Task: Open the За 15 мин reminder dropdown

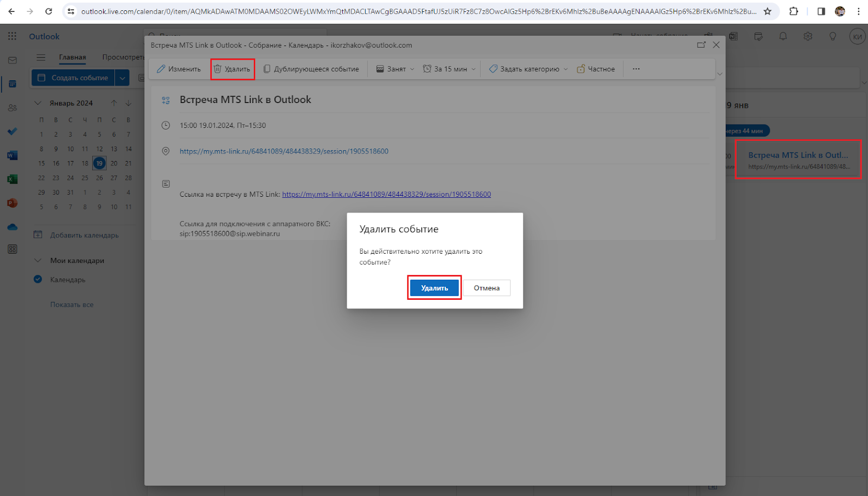Action: click(x=449, y=69)
